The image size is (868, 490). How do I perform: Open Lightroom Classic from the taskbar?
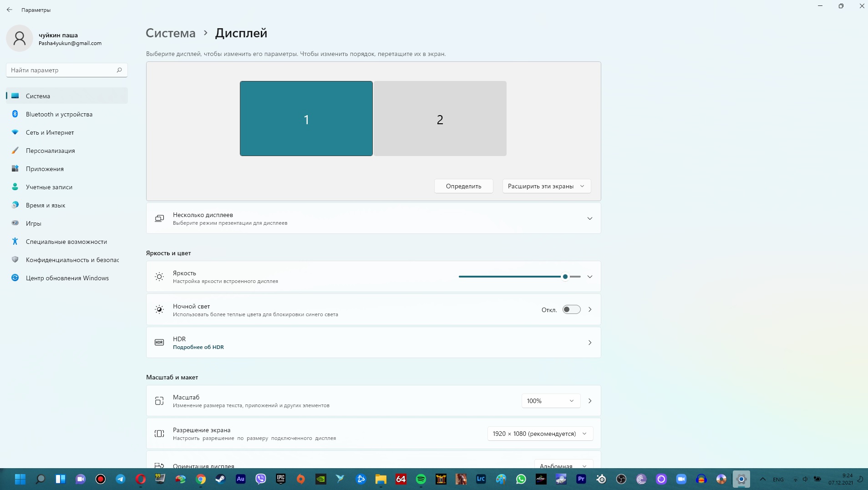point(480,479)
